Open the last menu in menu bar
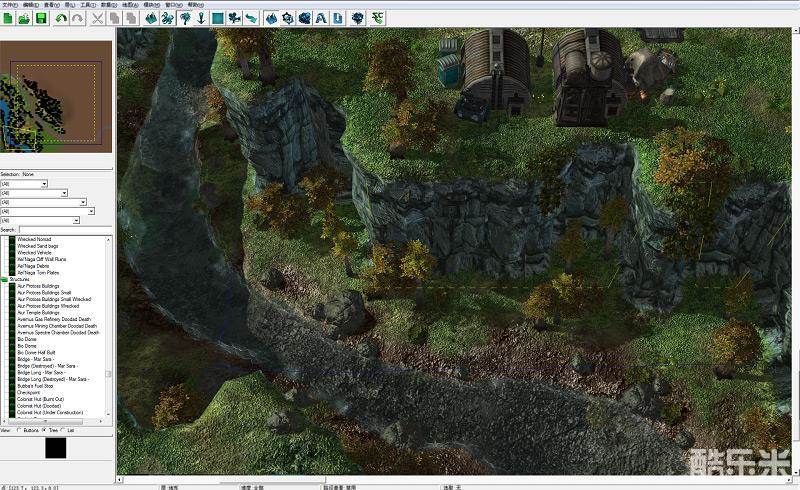The image size is (800, 490). pyautogui.click(x=194, y=5)
